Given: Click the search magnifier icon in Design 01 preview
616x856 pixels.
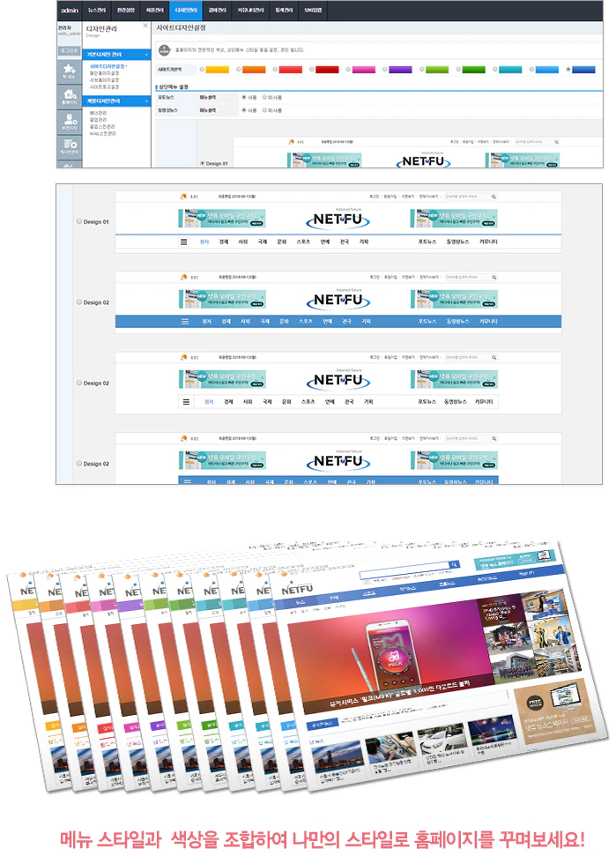Looking at the screenshot, I should 494,197.
